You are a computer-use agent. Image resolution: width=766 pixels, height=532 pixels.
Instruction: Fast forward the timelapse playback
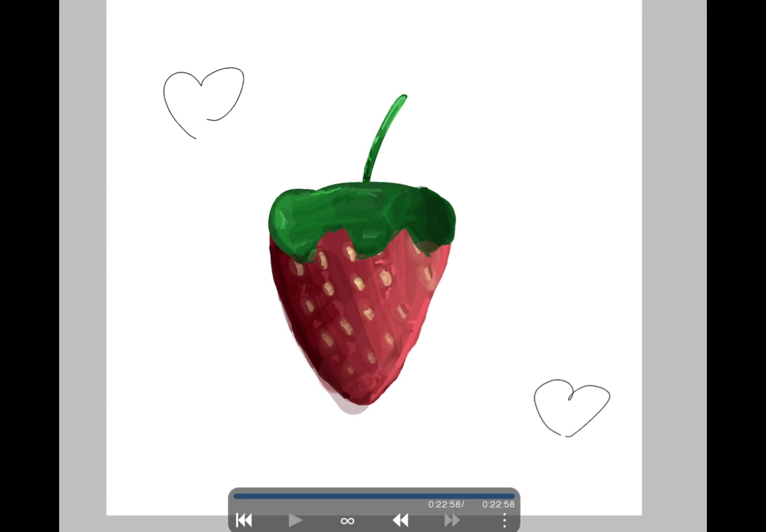pyautogui.click(x=452, y=520)
